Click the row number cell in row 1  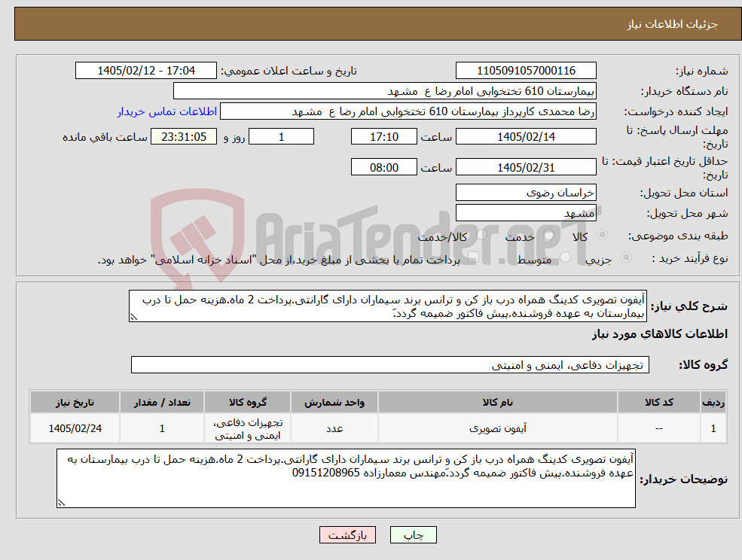point(713,428)
